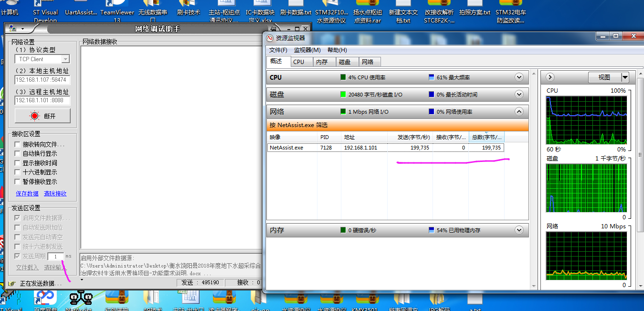Viewport: 644px width, 311px height.
Task: Select the NetAssist.exe row in network list
Action: click(x=385, y=148)
